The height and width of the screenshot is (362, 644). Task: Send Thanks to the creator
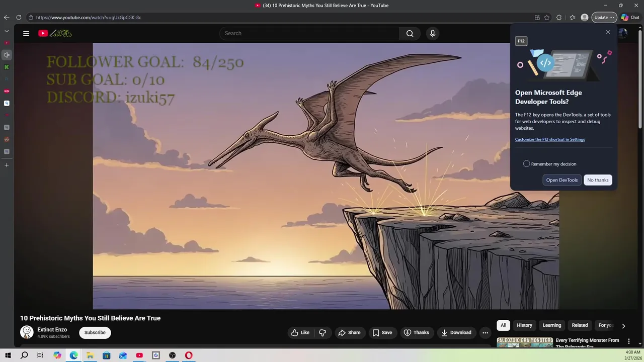[x=417, y=332]
